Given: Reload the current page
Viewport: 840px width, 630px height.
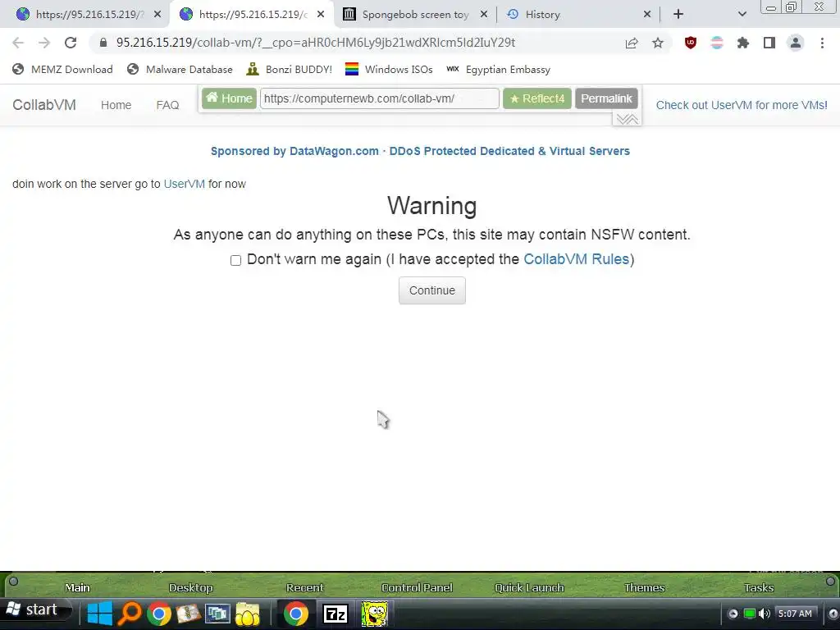Looking at the screenshot, I should point(71,43).
